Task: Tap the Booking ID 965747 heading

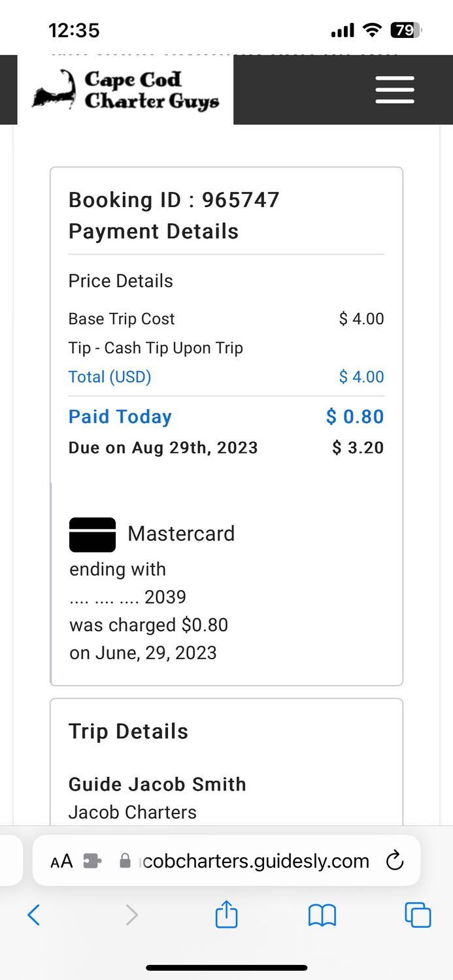Action: (x=174, y=200)
